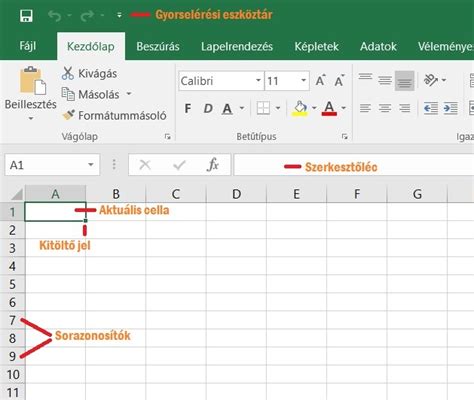Screen dimensions: 474x400
Task: Select column G header
Action: [x=417, y=194]
